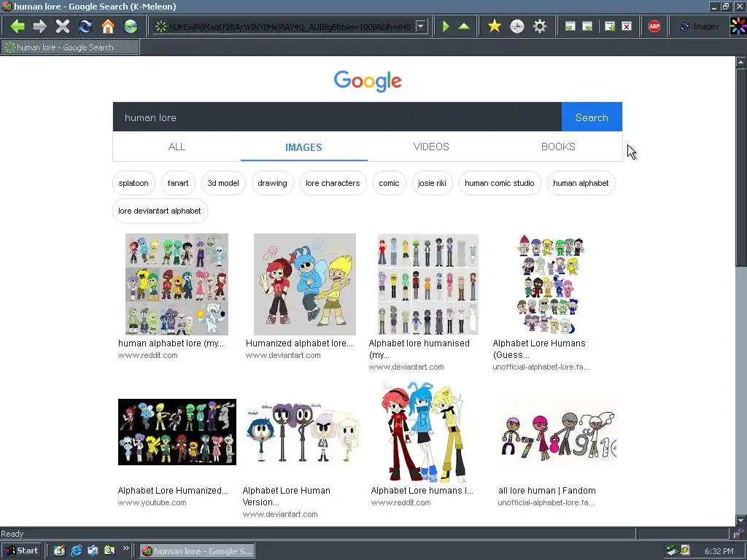747x560 pixels.
Task: Select the IMAGES tab
Action: 303,147
